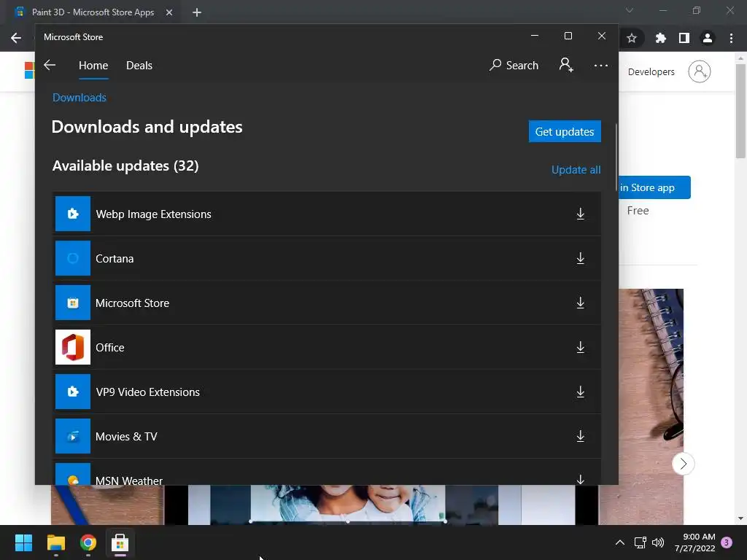Download the VP9 Video Extensions update
Image resolution: width=747 pixels, height=560 pixels.
pyautogui.click(x=580, y=392)
